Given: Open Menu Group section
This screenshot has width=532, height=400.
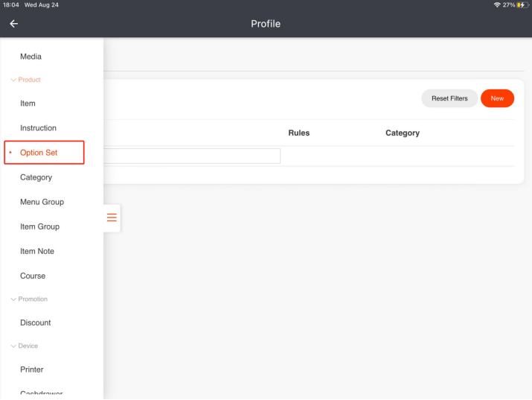Looking at the screenshot, I should point(42,202).
